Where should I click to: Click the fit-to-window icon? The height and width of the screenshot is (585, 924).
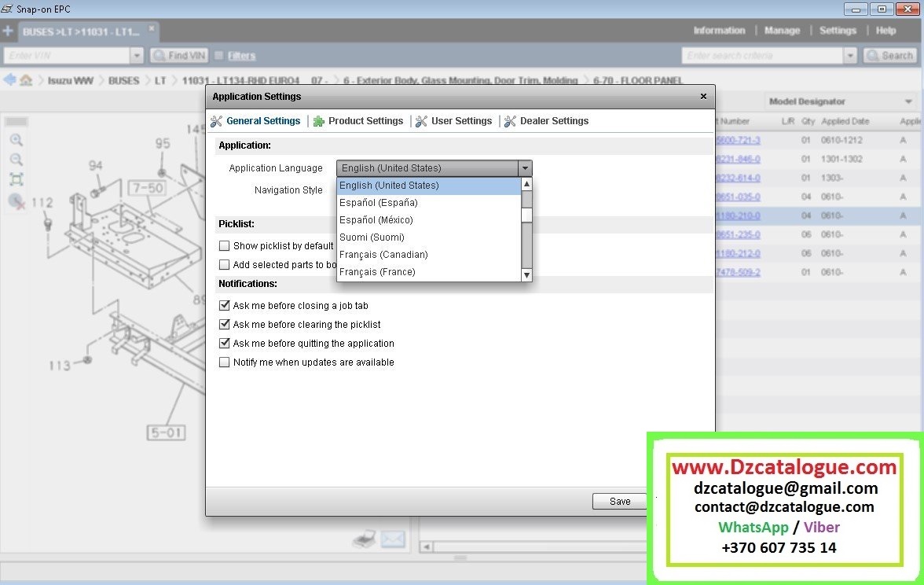tap(16, 179)
